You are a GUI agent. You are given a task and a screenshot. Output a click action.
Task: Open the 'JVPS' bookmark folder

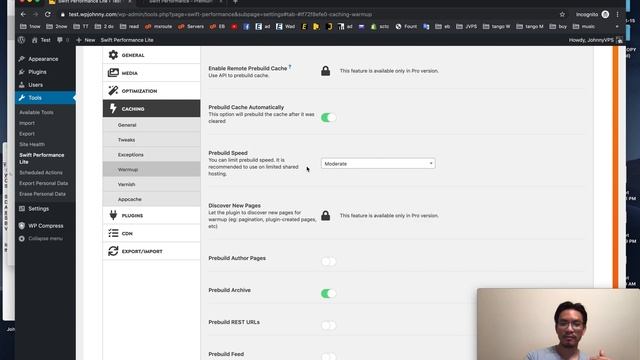click(467, 27)
